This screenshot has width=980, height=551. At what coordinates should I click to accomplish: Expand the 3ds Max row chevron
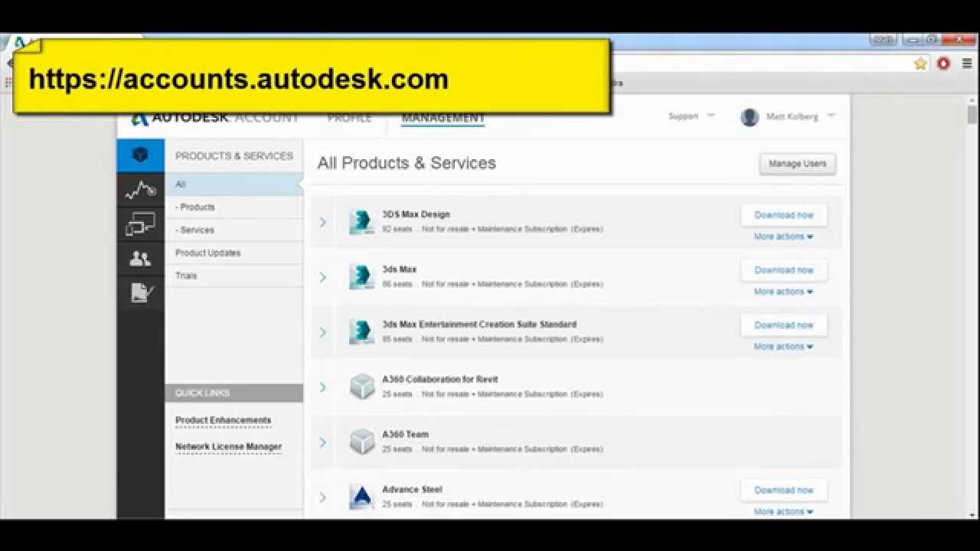coord(323,277)
